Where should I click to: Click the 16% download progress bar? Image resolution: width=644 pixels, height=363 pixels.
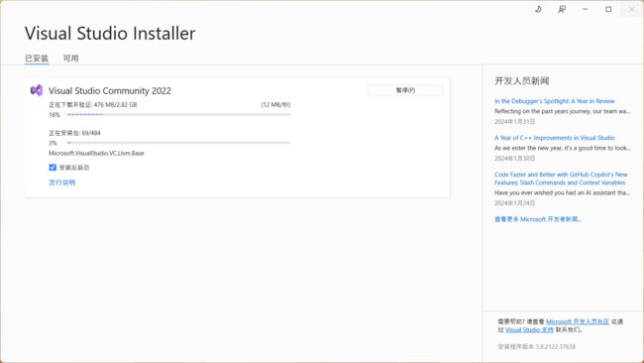coord(178,115)
